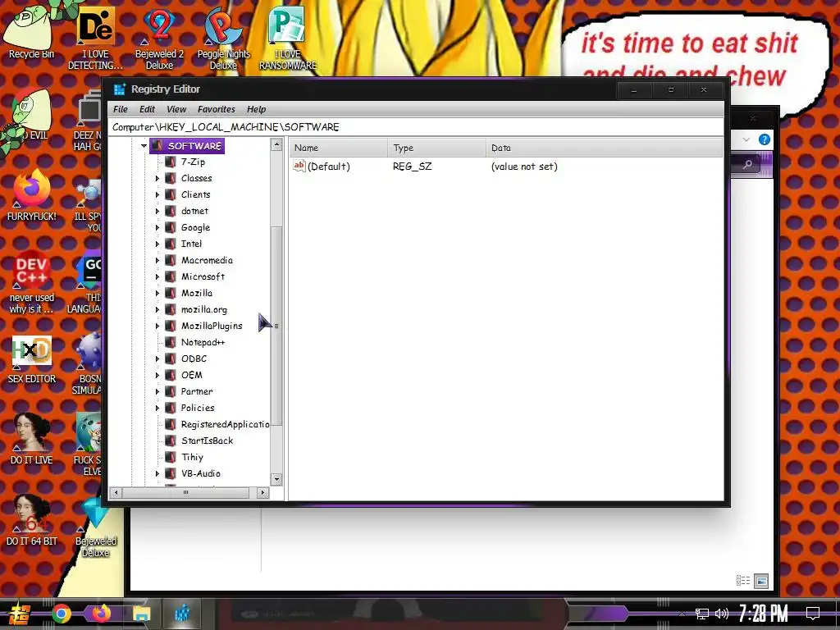
Task: Select the Tihiy key folder icon
Action: tap(171, 457)
